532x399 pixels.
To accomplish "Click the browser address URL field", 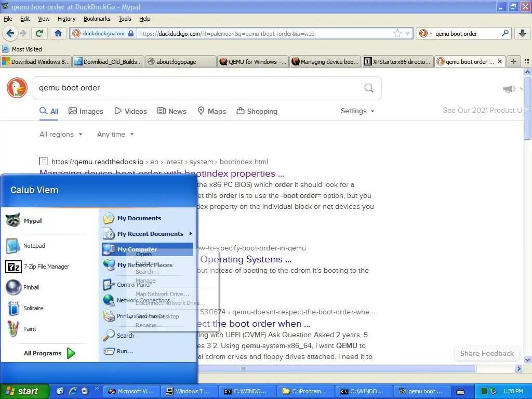I will point(264,34).
